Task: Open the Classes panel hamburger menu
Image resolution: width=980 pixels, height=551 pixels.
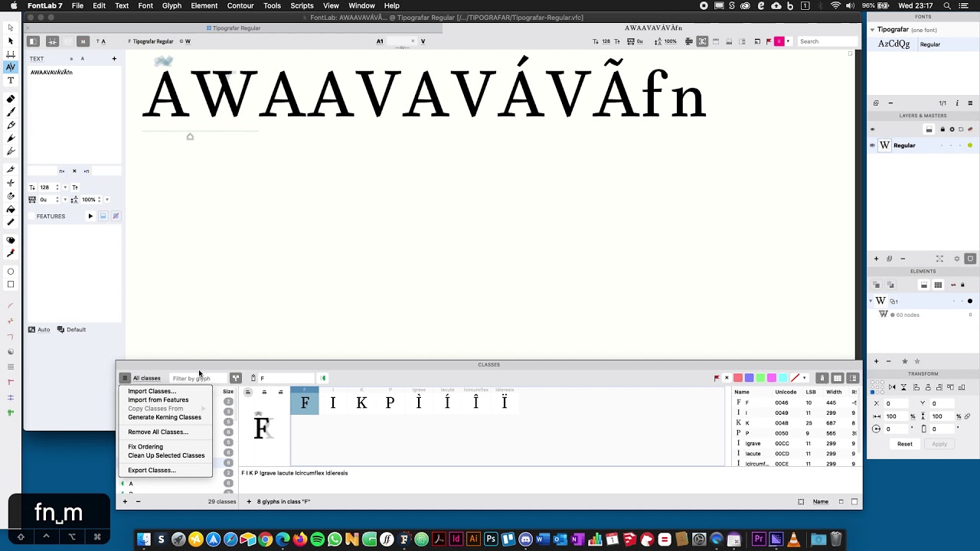Action: point(125,378)
